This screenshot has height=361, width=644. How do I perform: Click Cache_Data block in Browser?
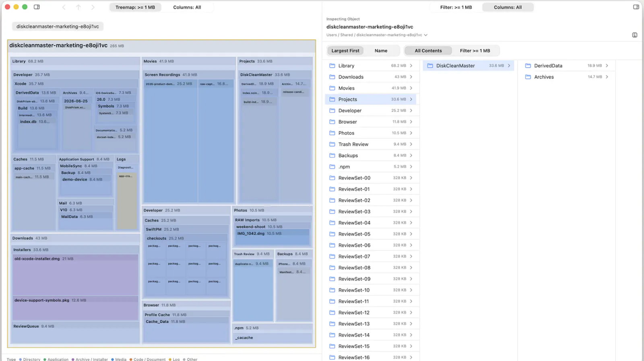[186, 330]
